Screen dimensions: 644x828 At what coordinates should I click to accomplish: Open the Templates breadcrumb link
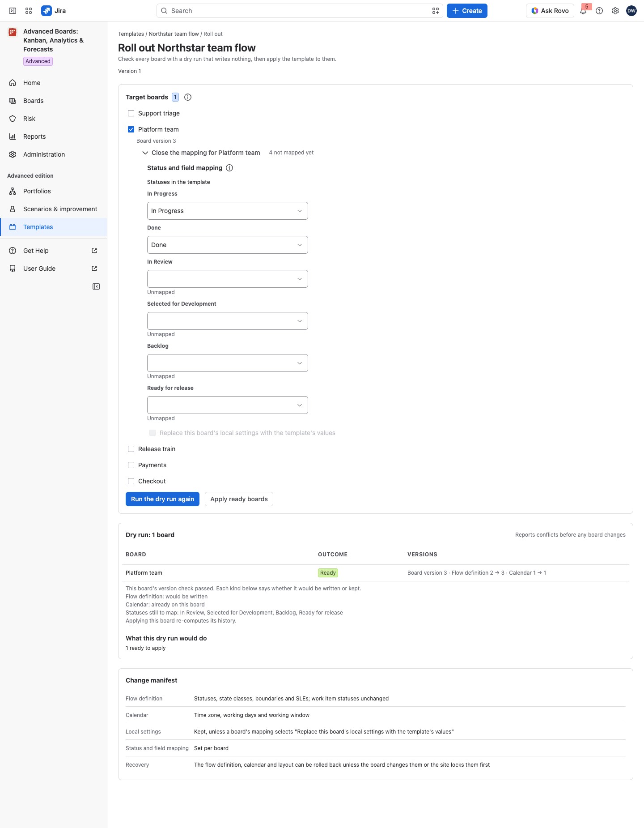click(x=131, y=34)
